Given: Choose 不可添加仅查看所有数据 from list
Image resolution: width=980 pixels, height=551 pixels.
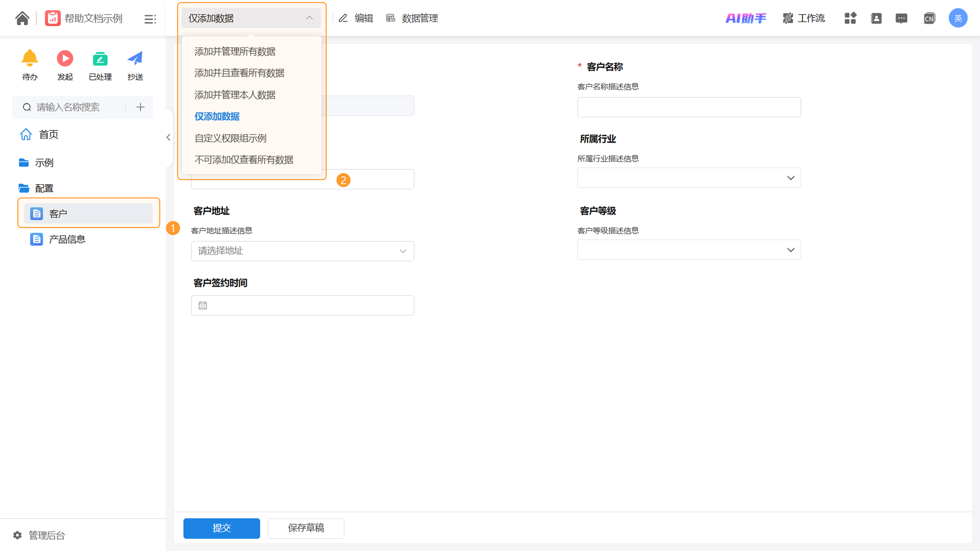Looking at the screenshot, I should (x=244, y=160).
